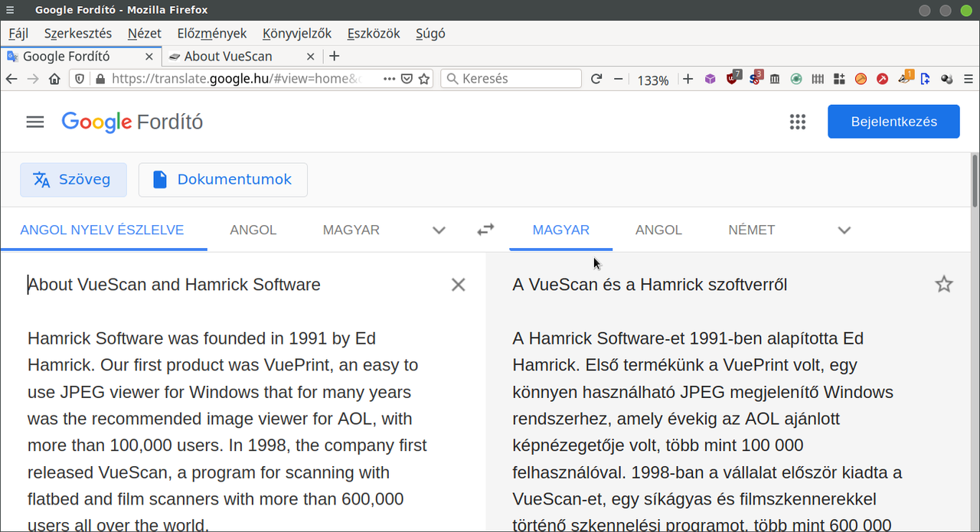Go forward with the browser forward arrow
Screen dimensions: 980x532
(33, 79)
